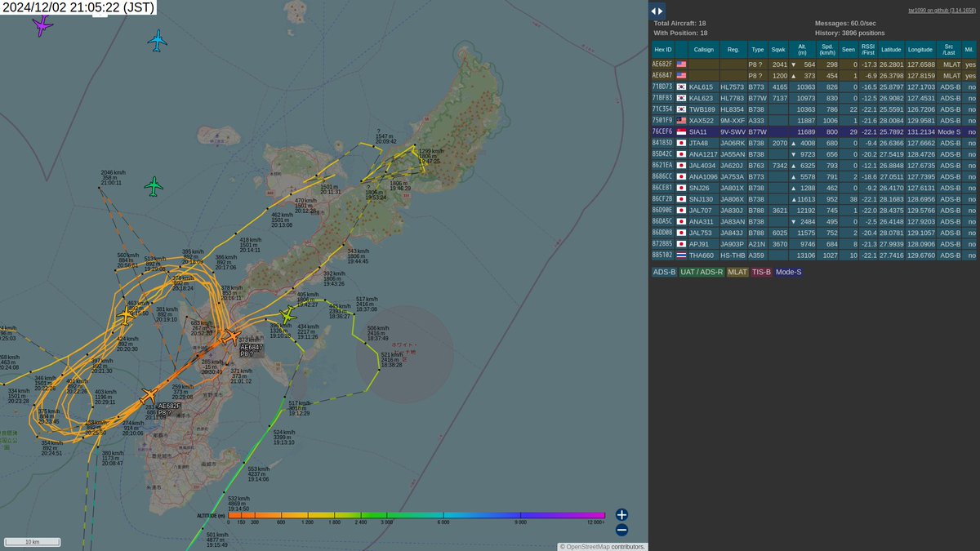Click the orange AE682F aircraft icon
980x551 pixels.
(x=149, y=396)
